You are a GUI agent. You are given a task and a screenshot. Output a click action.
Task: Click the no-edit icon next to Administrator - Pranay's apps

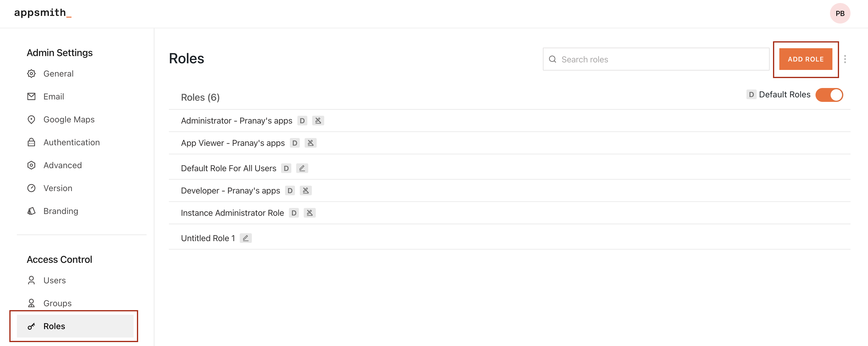318,121
